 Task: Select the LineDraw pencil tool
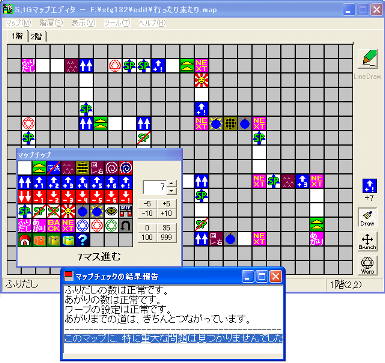368,59
